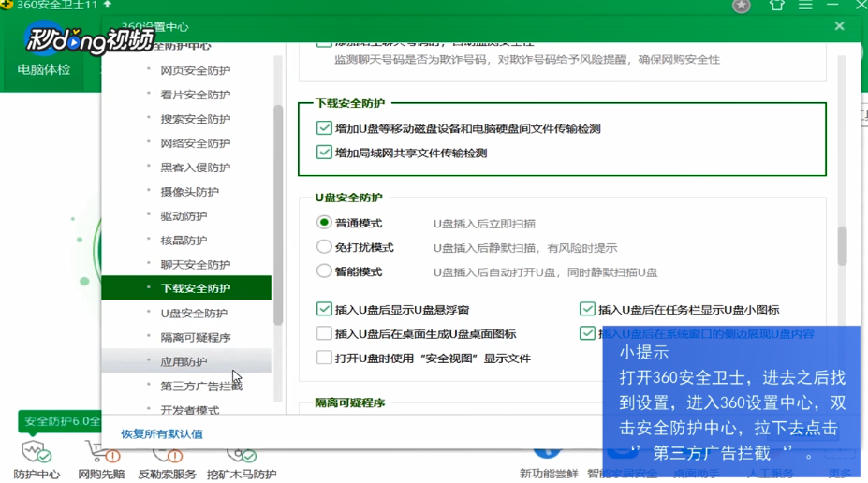Open 挖矿木马防护 icon in main window
The width and height of the screenshot is (868, 483).
(x=242, y=464)
